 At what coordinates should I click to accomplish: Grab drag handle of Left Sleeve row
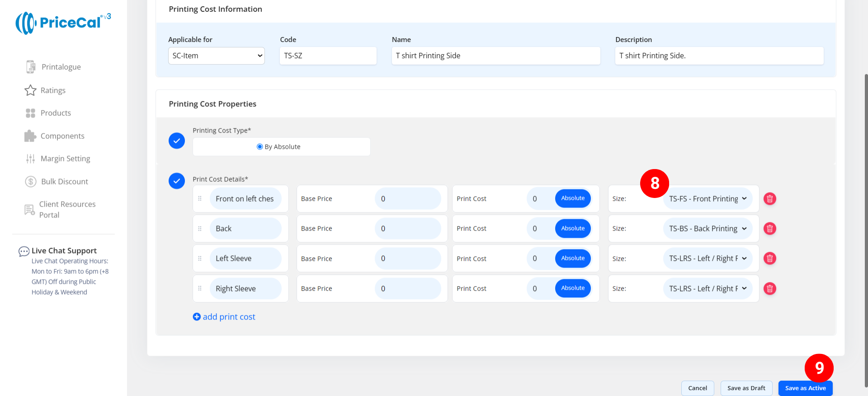point(200,259)
